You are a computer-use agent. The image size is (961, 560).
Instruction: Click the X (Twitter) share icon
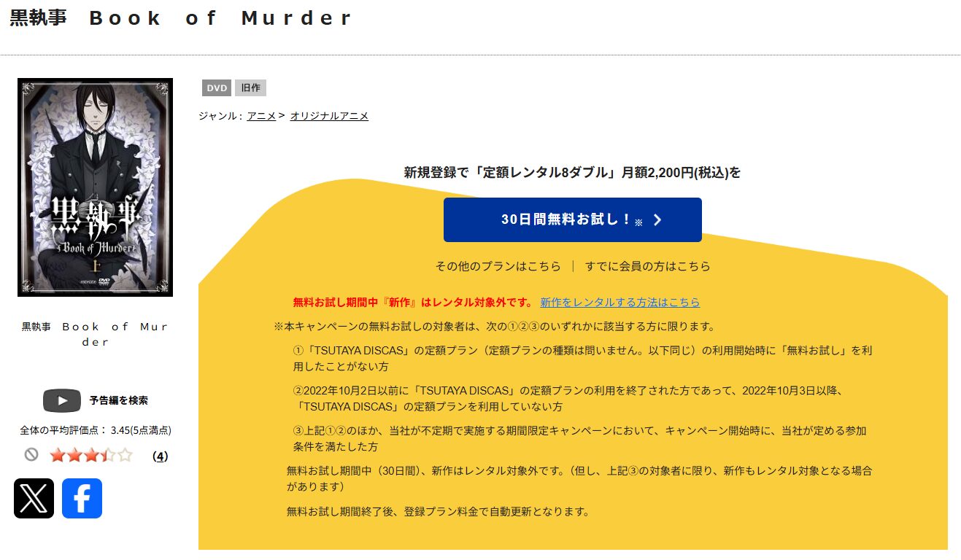pyautogui.click(x=34, y=499)
